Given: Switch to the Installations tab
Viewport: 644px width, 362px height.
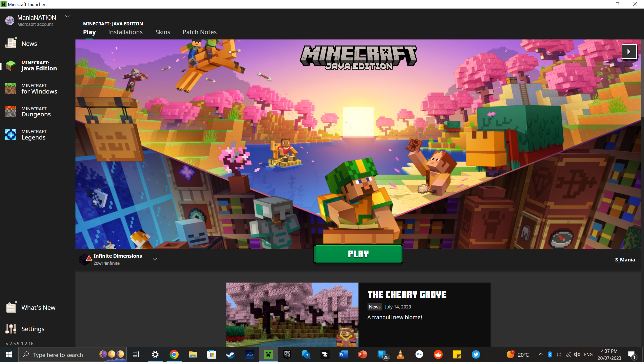Looking at the screenshot, I should coord(125,32).
